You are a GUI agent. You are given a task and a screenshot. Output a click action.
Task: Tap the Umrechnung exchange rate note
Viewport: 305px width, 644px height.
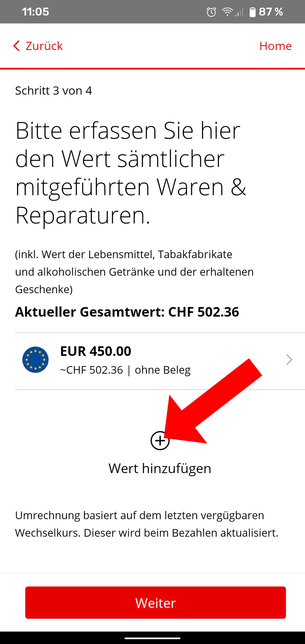(147, 524)
